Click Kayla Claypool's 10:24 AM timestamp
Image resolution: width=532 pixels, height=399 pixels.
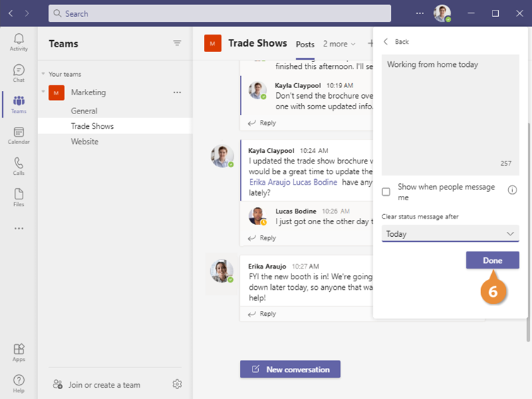(314, 151)
